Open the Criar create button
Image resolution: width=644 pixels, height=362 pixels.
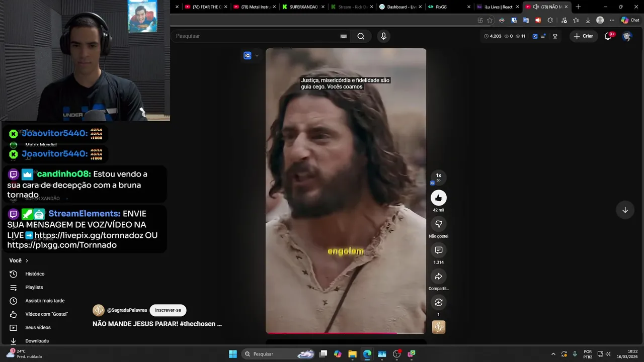pyautogui.click(x=583, y=36)
